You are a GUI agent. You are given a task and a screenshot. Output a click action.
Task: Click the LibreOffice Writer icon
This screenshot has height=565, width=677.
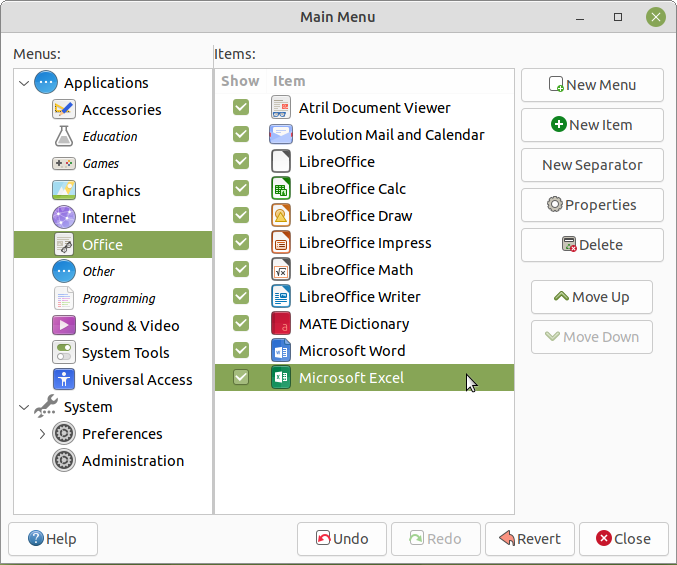pyautogui.click(x=281, y=296)
